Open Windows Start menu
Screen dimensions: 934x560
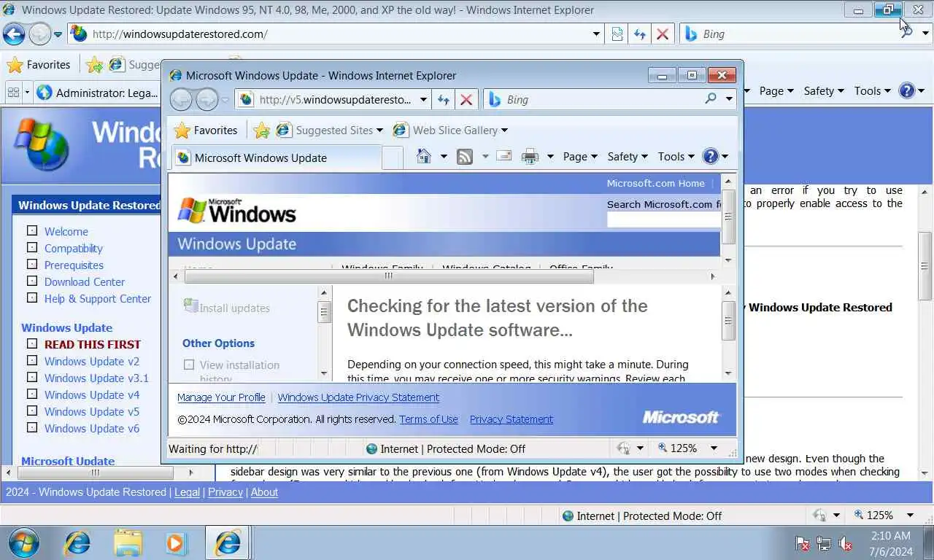coord(23,543)
